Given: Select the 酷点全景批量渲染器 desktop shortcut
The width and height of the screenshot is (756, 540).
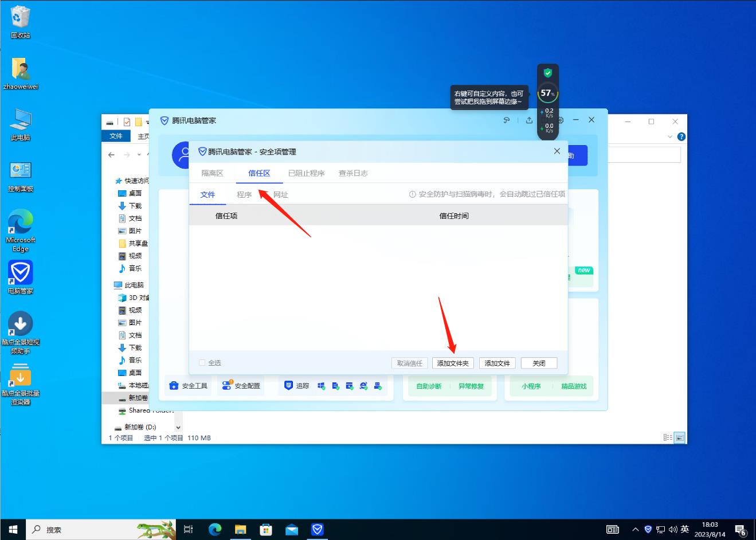Looking at the screenshot, I should coord(21,384).
